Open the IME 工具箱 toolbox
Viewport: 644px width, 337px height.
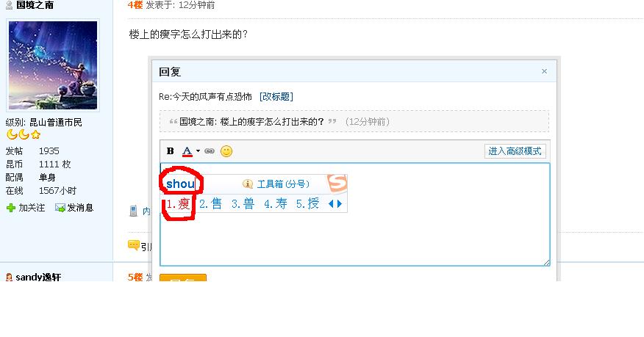coord(276,184)
